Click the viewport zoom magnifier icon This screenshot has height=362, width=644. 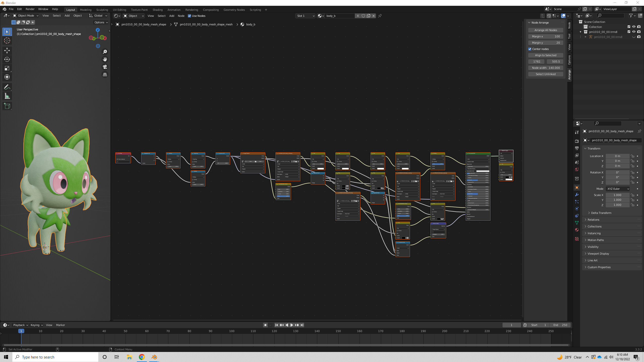pyautogui.click(x=105, y=52)
